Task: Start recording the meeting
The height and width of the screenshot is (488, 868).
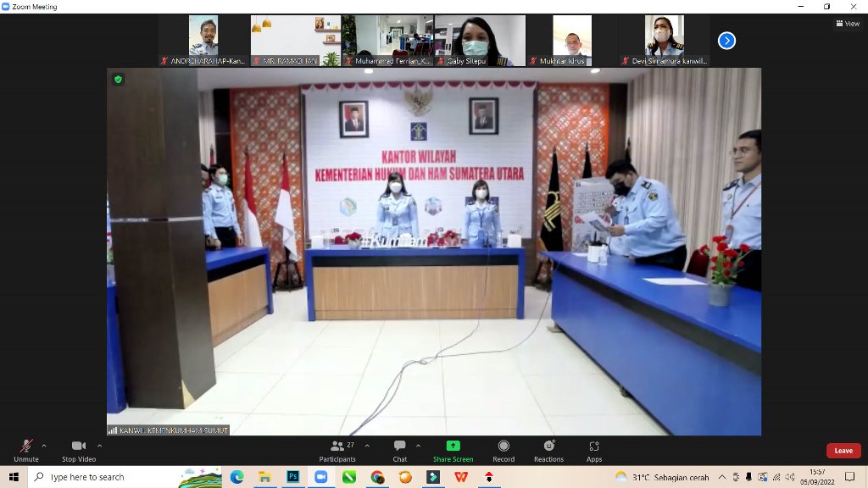Action: coord(504,449)
